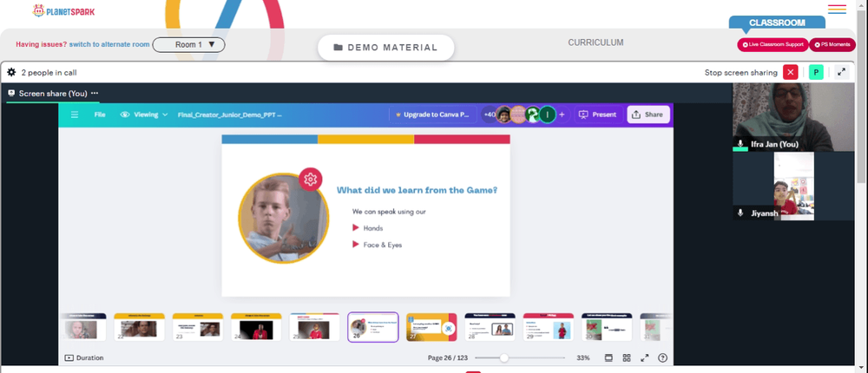Click the Hands bullet text
The height and width of the screenshot is (373, 868).
click(373, 228)
